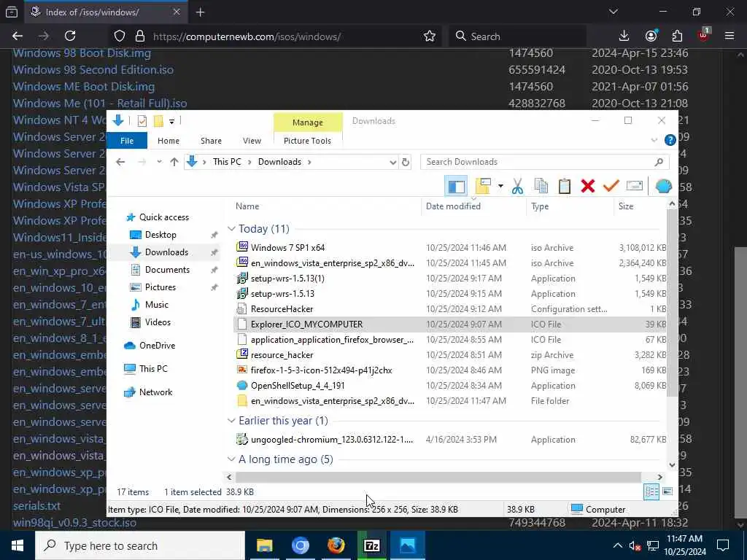Click Explorer Back arrow
The image size is (747, 560).
click(x=120, y=162)
